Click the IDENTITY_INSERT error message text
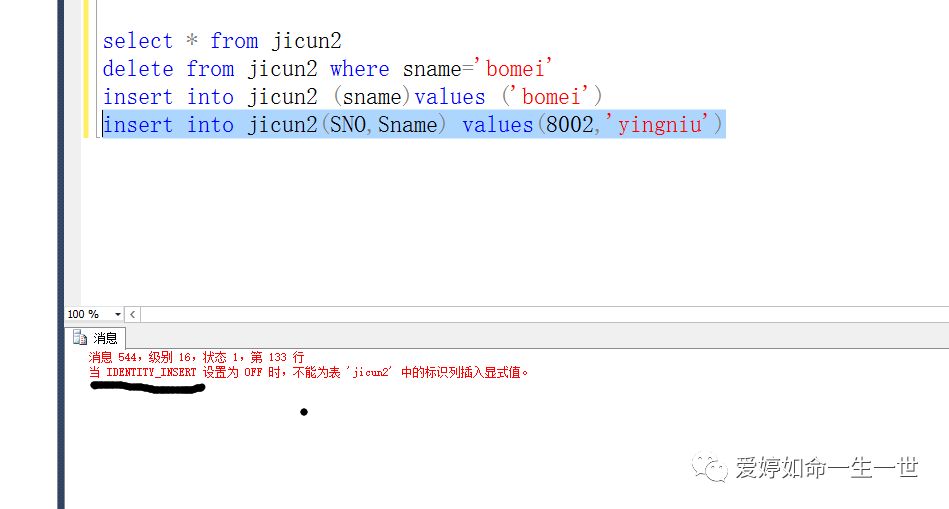 click(x=309, y=372)
